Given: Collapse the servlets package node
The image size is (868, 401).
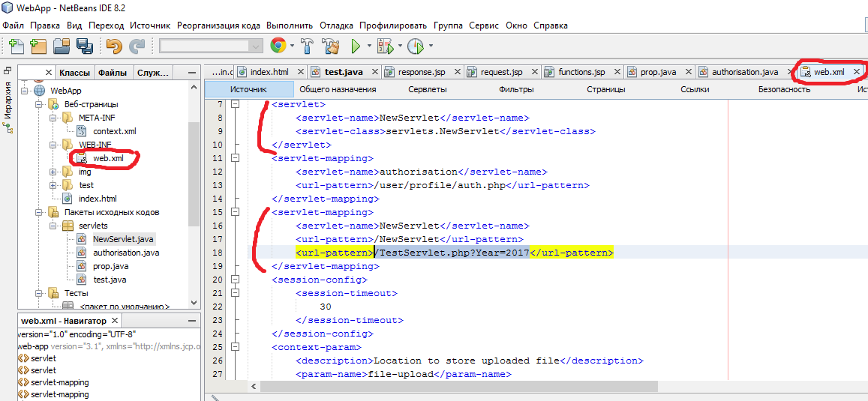Looking at the screenshot, I should pos(53,226).
